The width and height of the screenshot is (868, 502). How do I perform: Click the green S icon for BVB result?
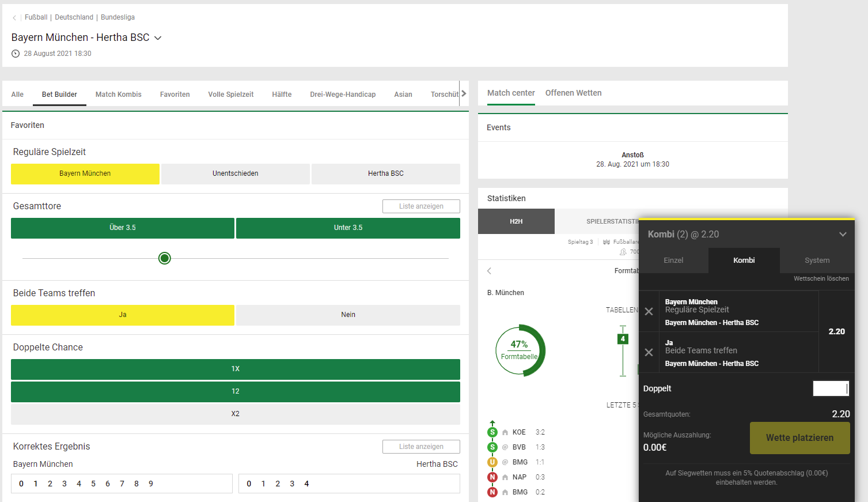(x=492, y=447)
